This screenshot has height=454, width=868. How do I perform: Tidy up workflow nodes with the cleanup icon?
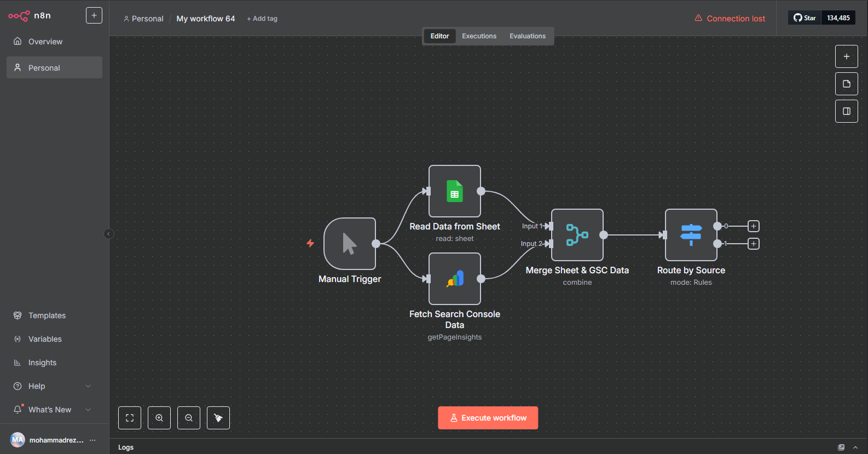[218, 418]
